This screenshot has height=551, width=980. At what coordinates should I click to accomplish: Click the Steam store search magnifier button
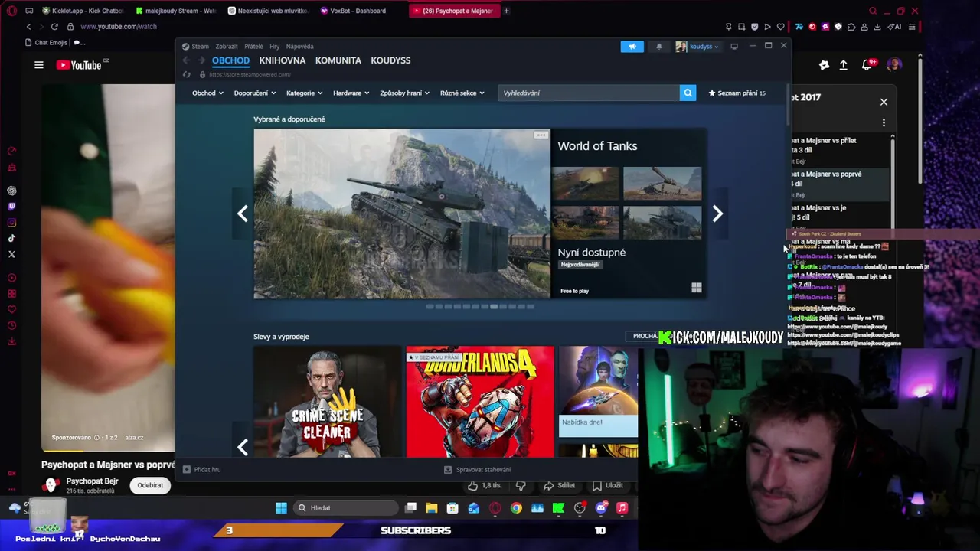click(x=688, y=93)
